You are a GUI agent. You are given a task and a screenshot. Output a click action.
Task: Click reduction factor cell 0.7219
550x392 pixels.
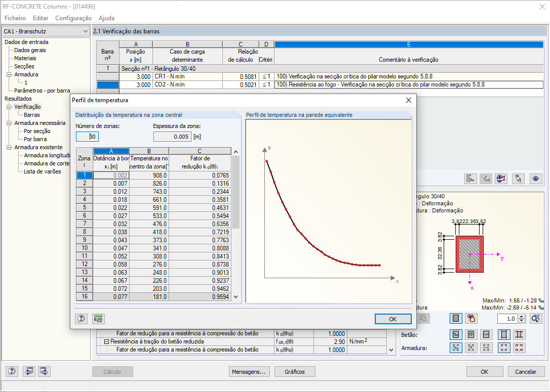click(200, 232)
